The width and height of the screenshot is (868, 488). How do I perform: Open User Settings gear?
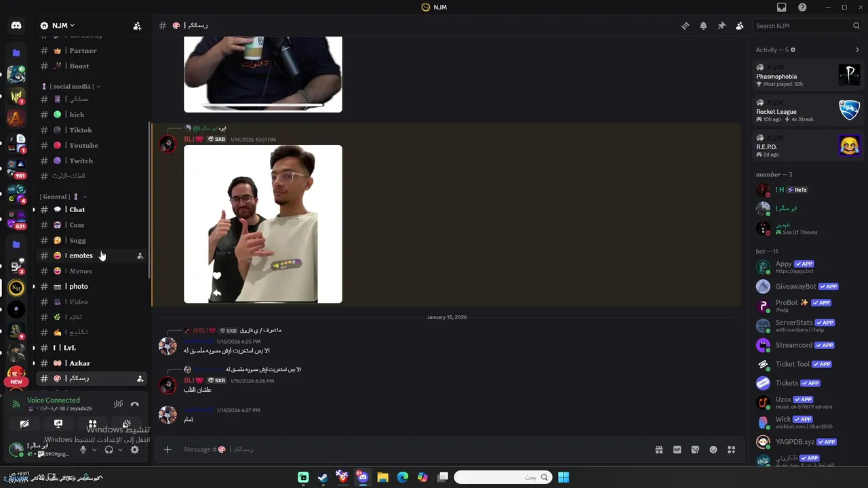pyautogui.click(x=134, y=449)
